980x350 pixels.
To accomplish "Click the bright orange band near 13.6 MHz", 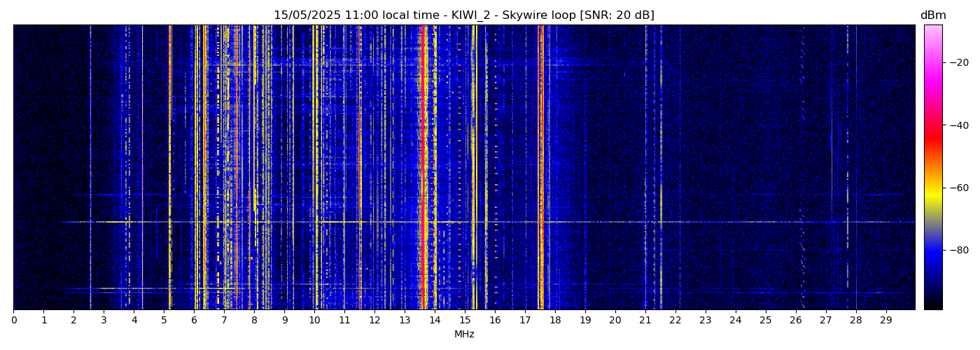I will pyautogui.click(x=424, y=168).
